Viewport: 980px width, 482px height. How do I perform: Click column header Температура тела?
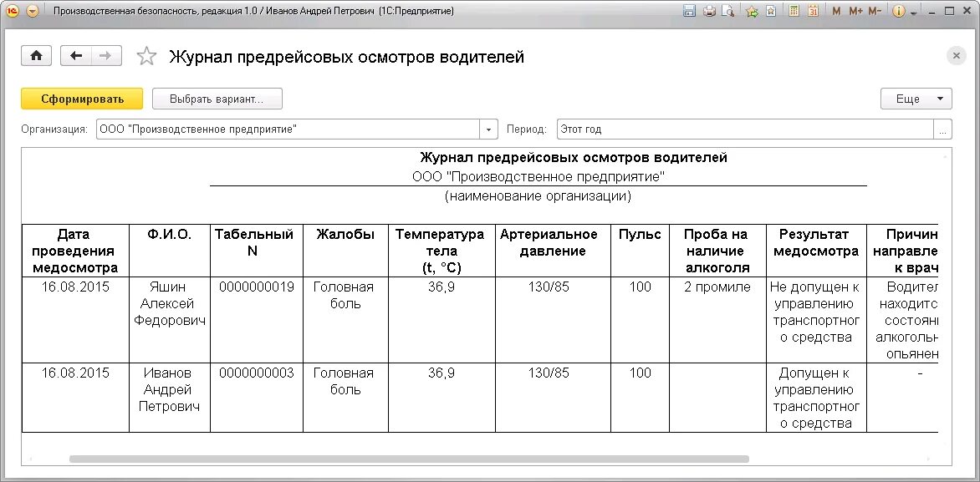[442, 251]
